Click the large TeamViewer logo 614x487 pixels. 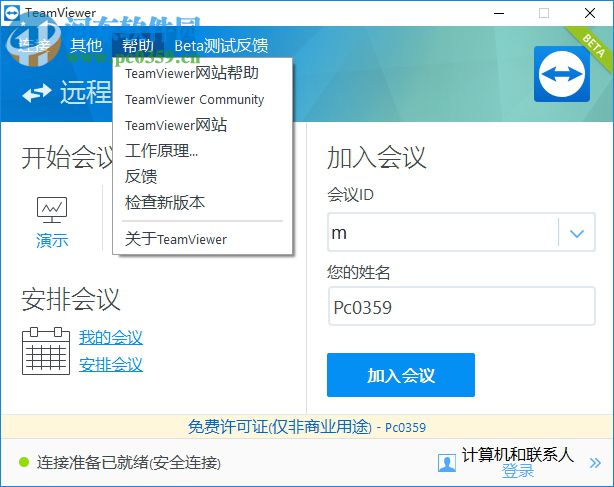pyautogui.click(x=562, y=74)
